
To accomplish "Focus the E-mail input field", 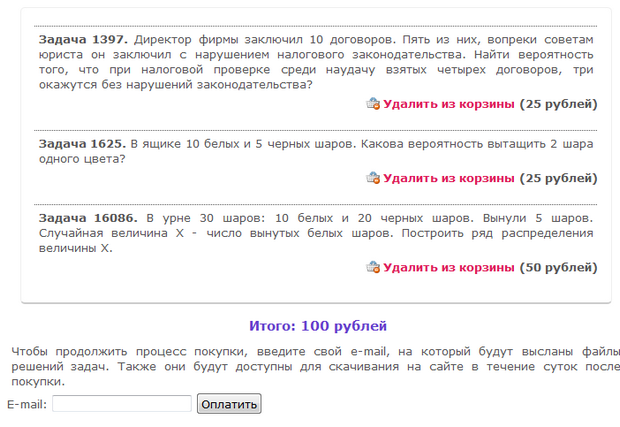I will click(x=121, y=404).
